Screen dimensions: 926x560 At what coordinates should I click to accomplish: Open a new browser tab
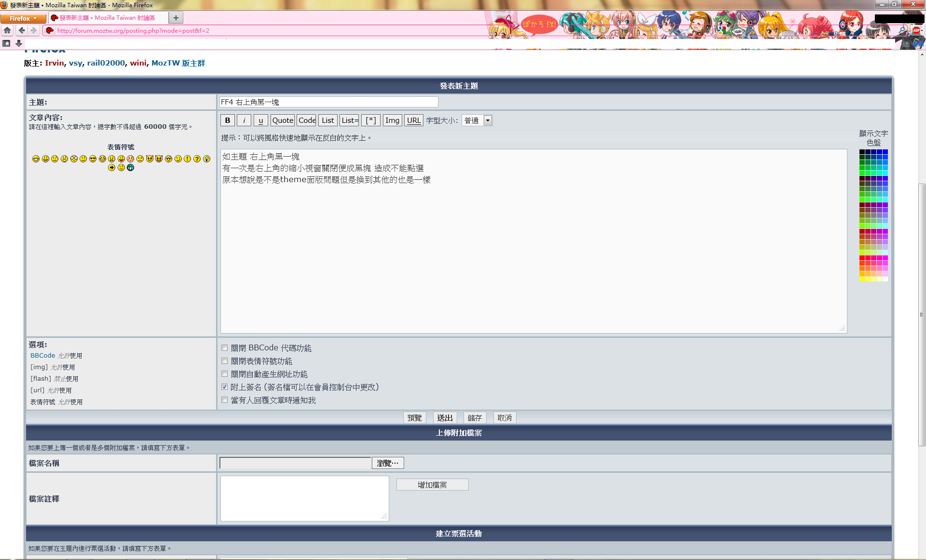point(176,18)
